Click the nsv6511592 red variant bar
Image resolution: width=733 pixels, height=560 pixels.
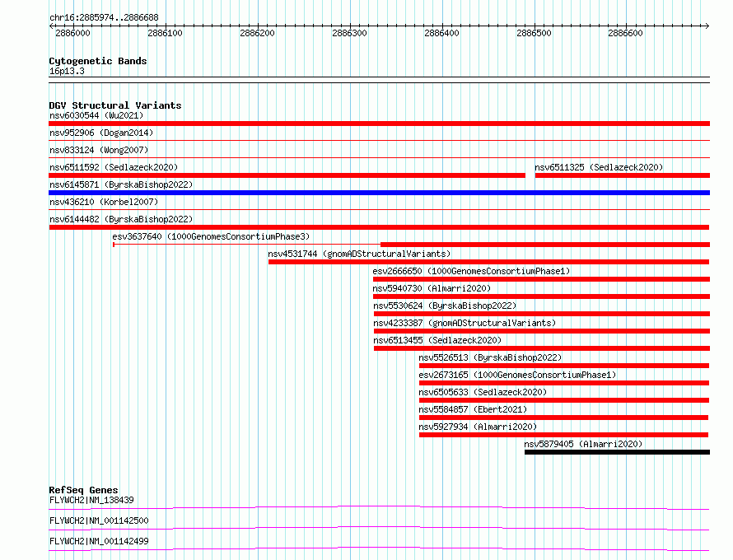pos(287,175)
